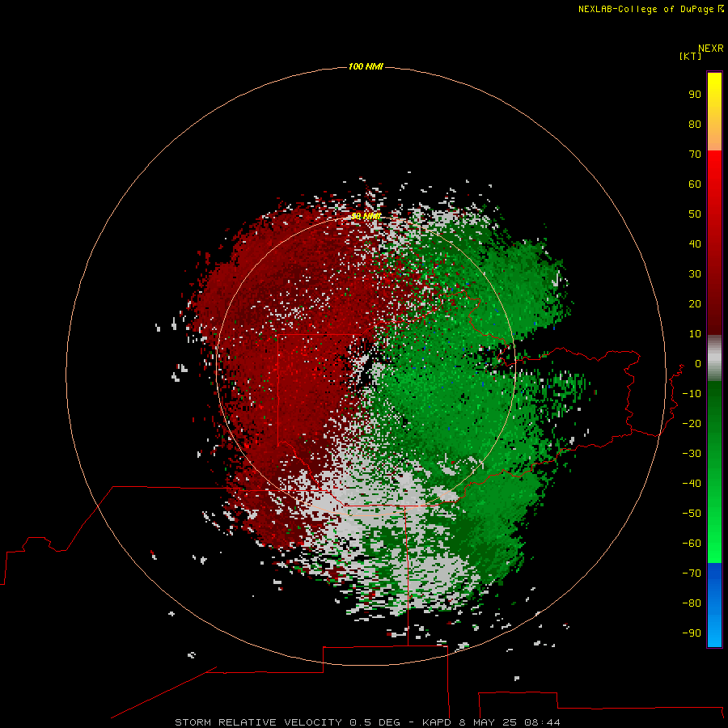Click the -60 knot scale label
The width and height of the screenshot is (728, 728).
(692, 544)
